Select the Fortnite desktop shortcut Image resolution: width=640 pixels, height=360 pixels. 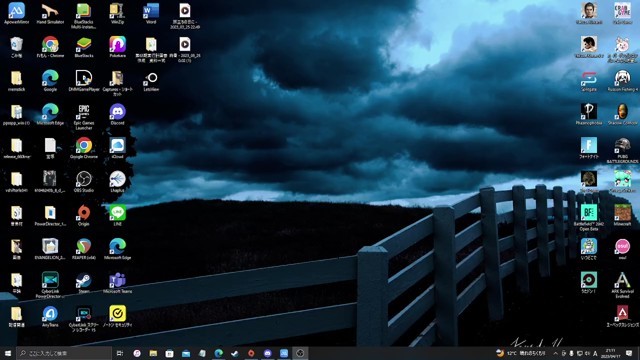click(589, 148)
